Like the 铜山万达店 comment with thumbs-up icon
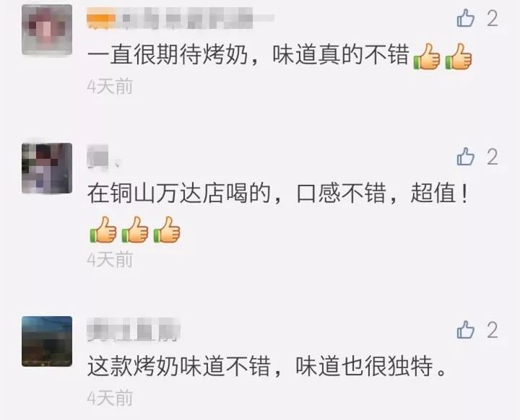This screenshot has height=420, width=520. 466,157
